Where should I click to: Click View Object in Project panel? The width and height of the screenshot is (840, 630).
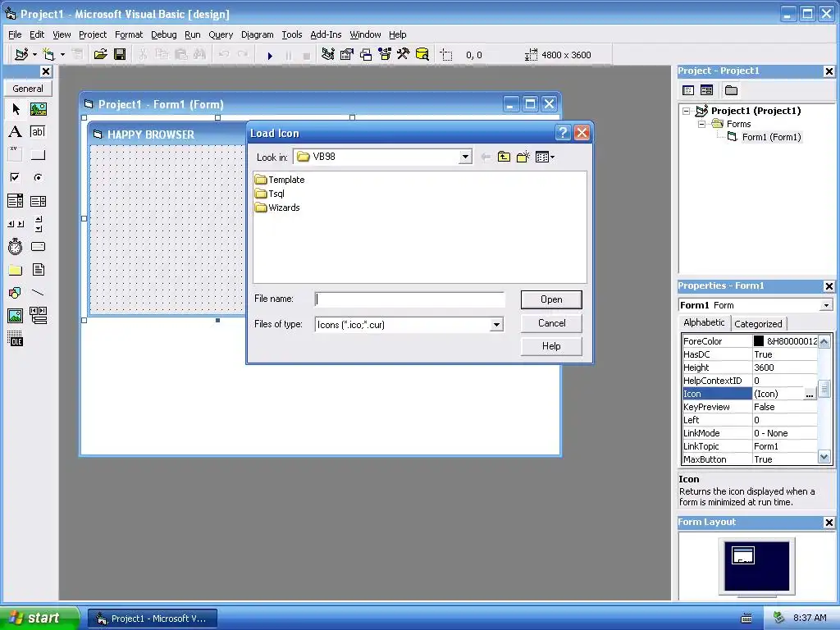[x=706, y=90]
